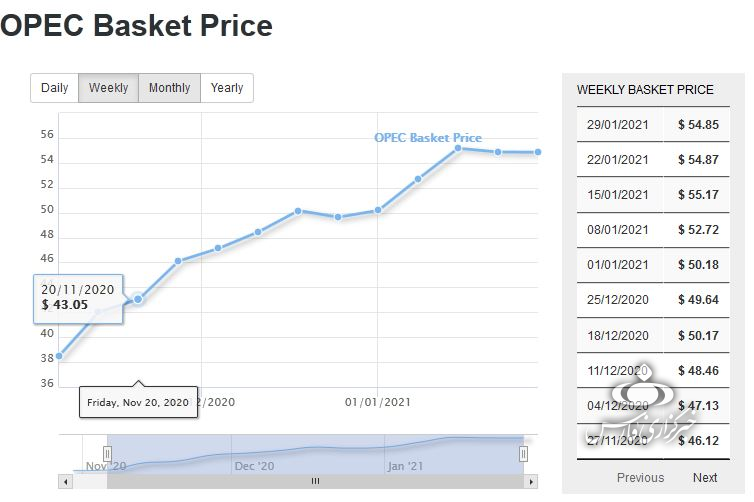
Task: Click the OPEC Basket Price series label
Action: click(428, 137)
